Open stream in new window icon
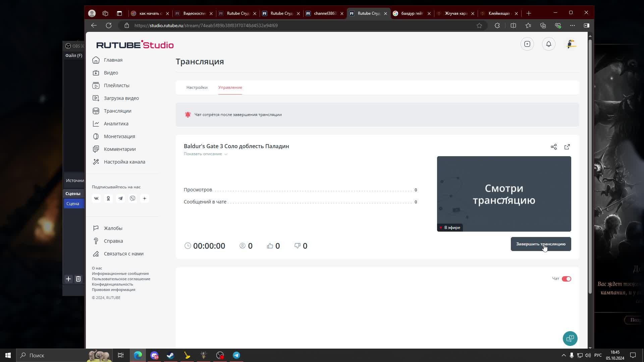 coord(567,147)
